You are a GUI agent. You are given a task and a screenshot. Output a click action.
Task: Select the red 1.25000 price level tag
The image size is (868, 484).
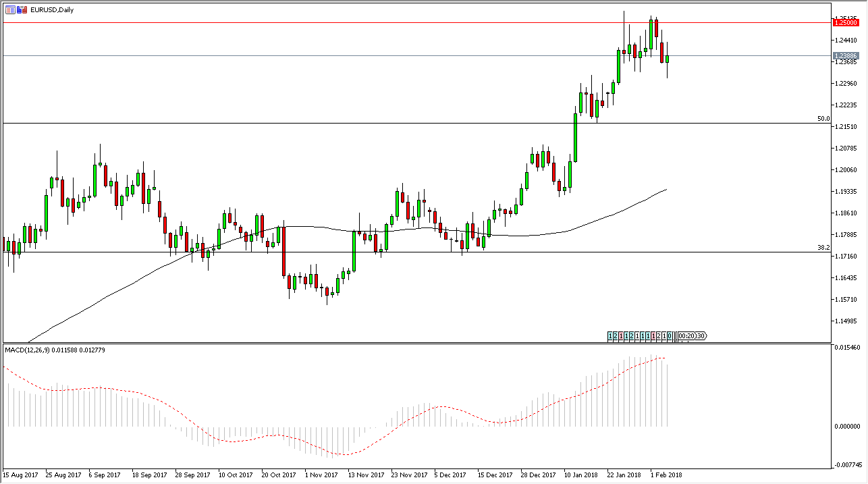tap(846, 21)
